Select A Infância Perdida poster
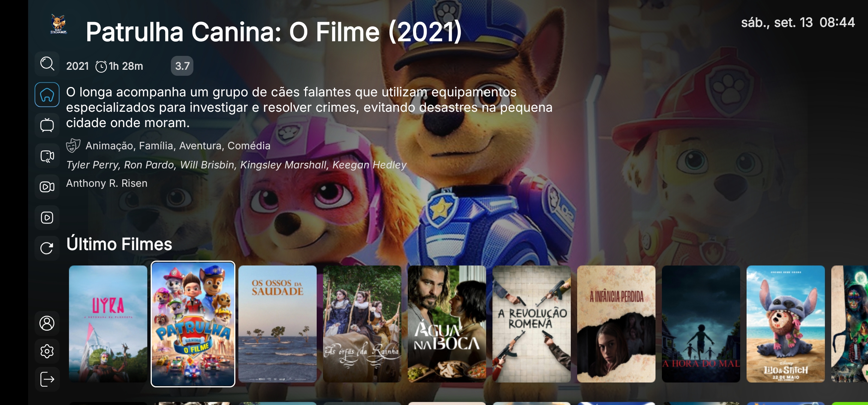 (616, 324)
